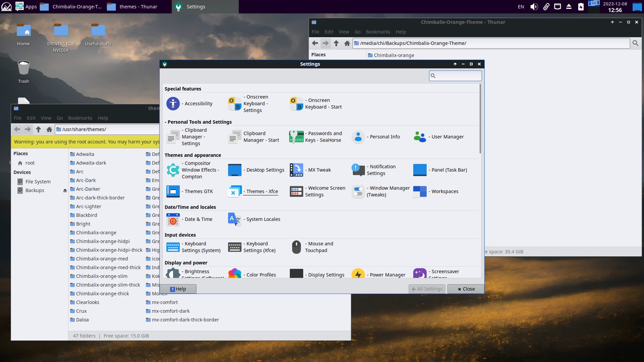
Task: Open Date & Time settings
Action: pyautogui.click(x=173, y=219)
